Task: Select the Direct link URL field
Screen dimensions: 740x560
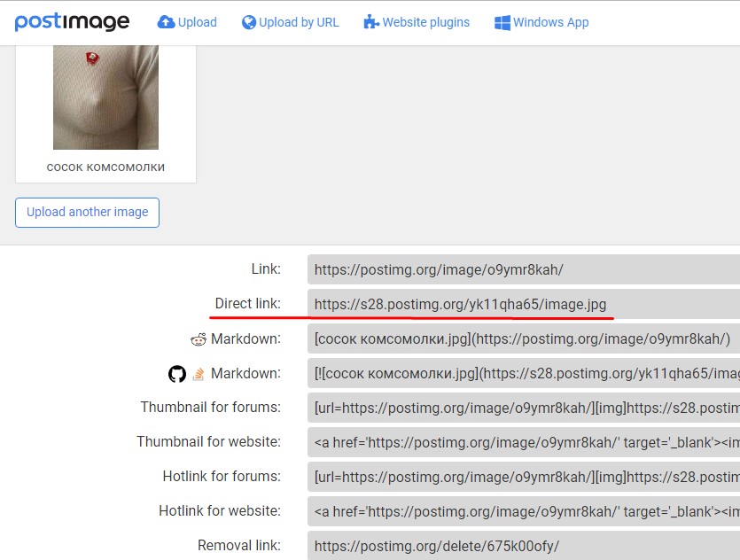Action: [x=524, y=304]
